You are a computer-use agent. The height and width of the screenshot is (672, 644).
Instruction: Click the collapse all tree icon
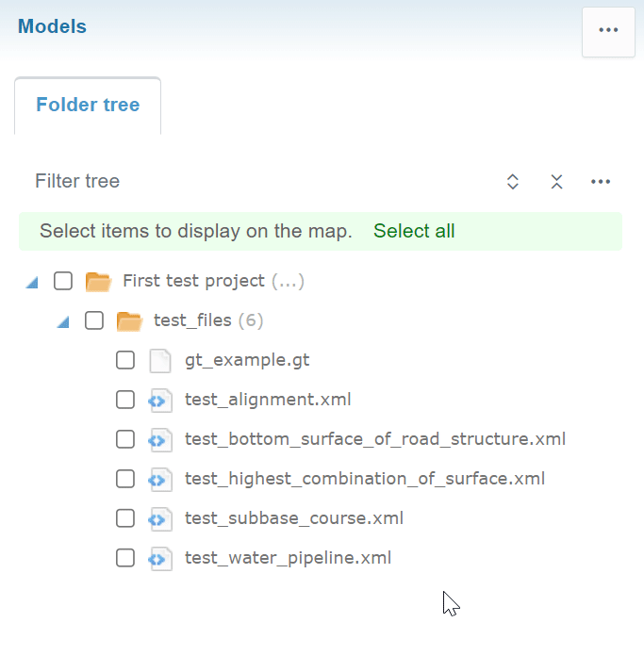[557, 182]
